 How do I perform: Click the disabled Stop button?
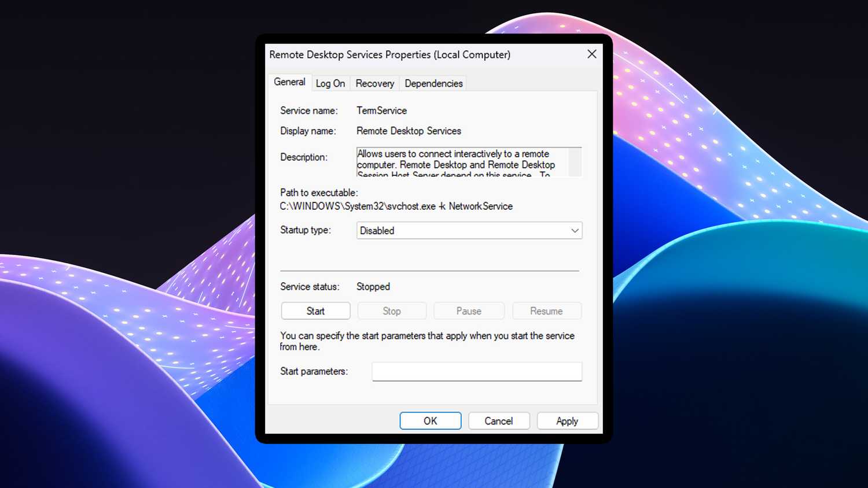392,310
